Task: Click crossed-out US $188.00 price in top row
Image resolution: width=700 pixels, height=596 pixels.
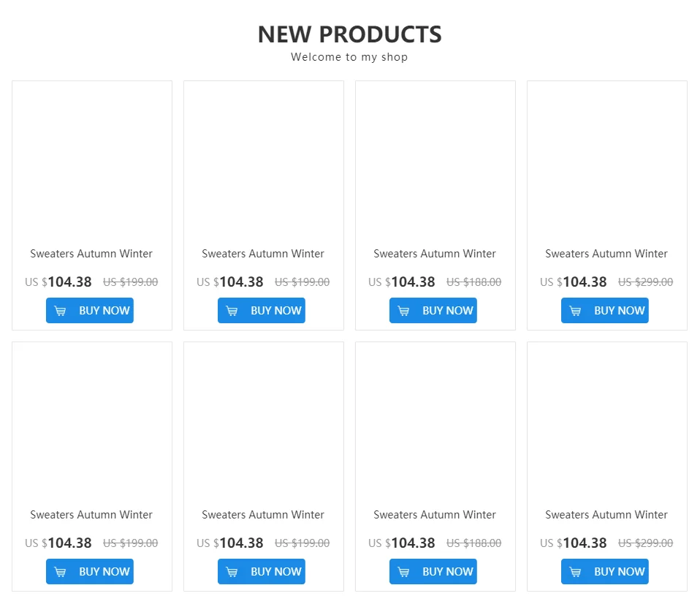Action: pyautogui.click(x=473, y=282)
